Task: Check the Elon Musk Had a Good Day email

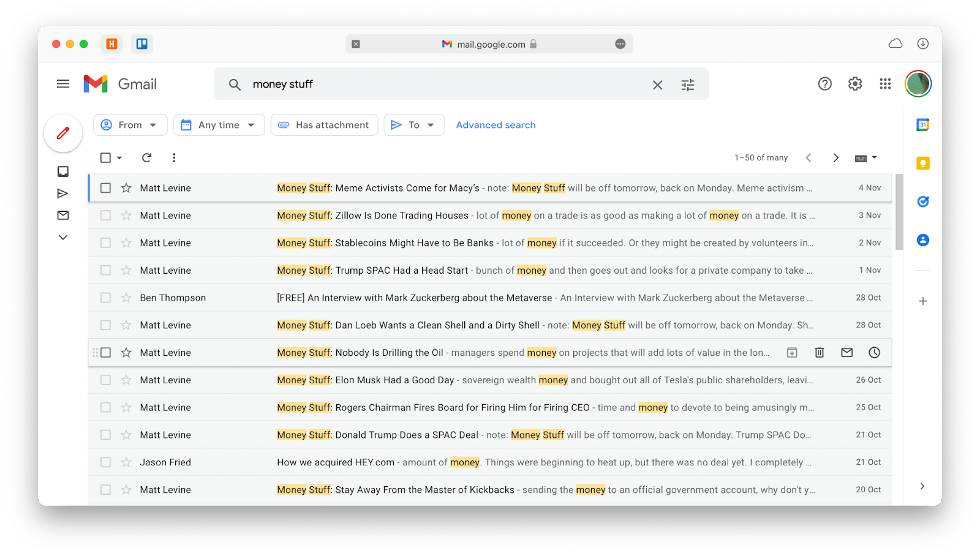Action: (x=105, y=380)
